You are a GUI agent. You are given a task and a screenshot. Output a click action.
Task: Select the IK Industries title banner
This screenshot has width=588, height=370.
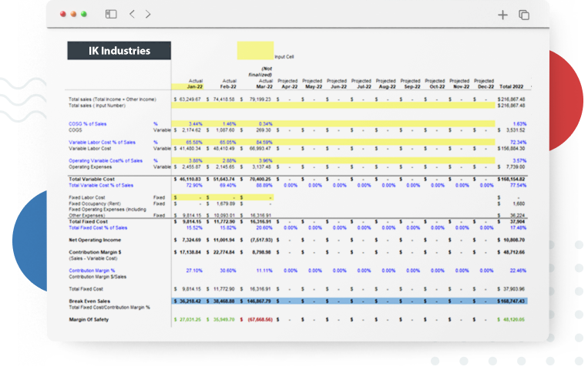point(119,51)
